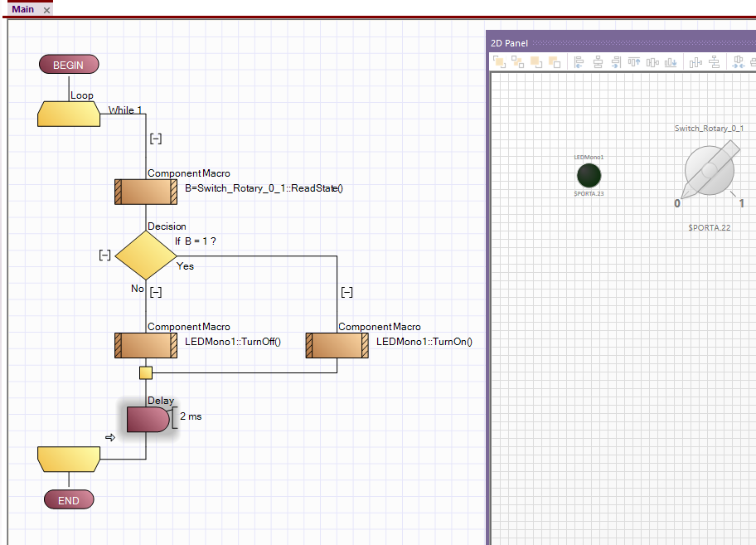Click the Distribute horizontally icon
756x545 pixels.
[x=695, y=62]
